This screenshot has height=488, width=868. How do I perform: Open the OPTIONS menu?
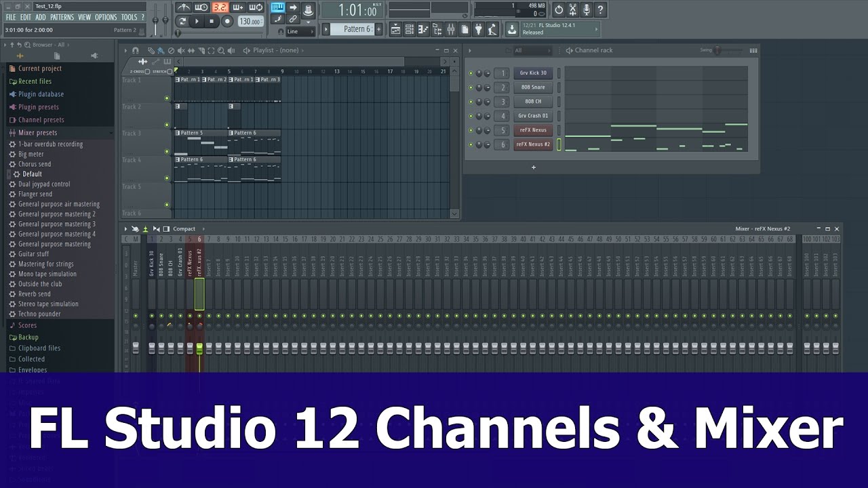[106, 17]
